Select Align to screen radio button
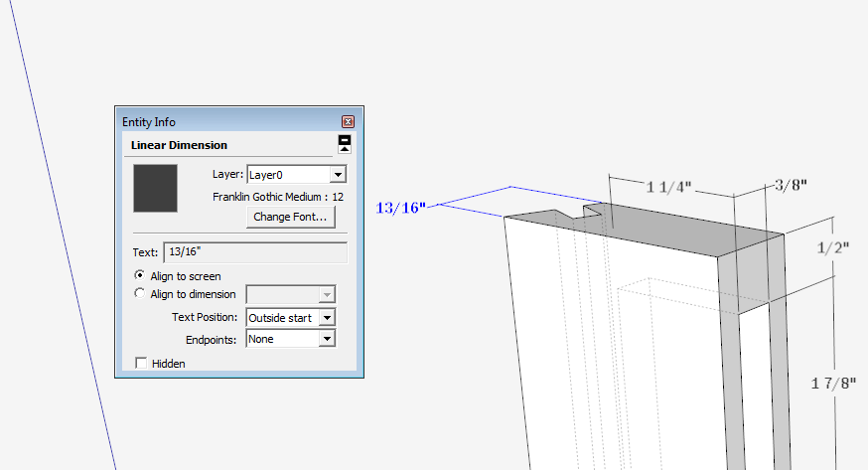 [x=139, y=275]
